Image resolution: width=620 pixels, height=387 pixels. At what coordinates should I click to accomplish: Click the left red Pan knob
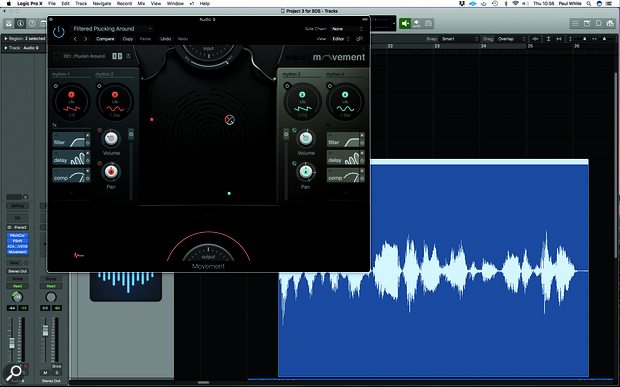coord(112,172)
